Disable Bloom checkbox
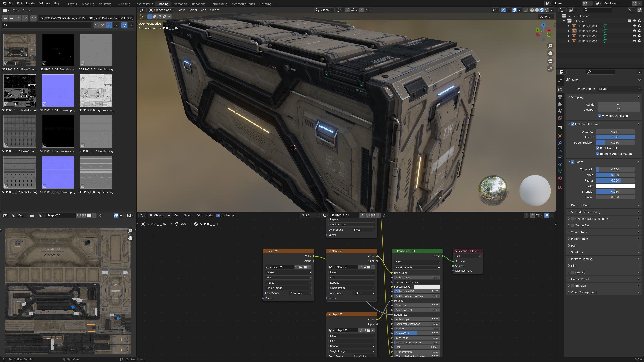The image size is (644, 362). click(572, 162)
